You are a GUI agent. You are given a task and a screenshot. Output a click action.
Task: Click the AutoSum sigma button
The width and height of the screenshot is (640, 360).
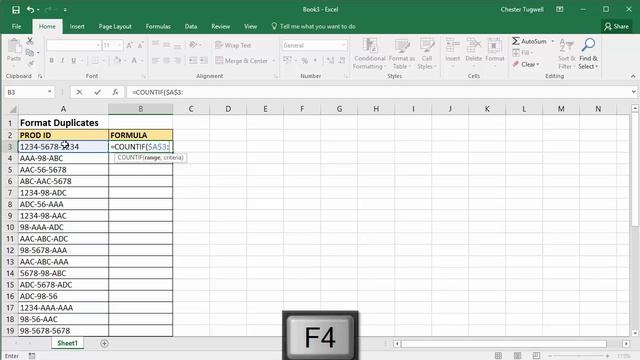point(529,41)
